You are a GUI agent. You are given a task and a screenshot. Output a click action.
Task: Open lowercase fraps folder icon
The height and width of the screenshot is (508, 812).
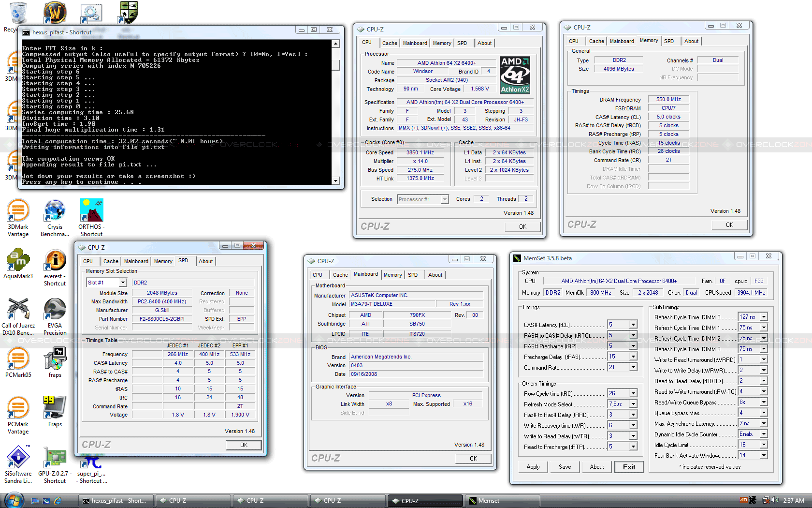(x=55, y=363)
